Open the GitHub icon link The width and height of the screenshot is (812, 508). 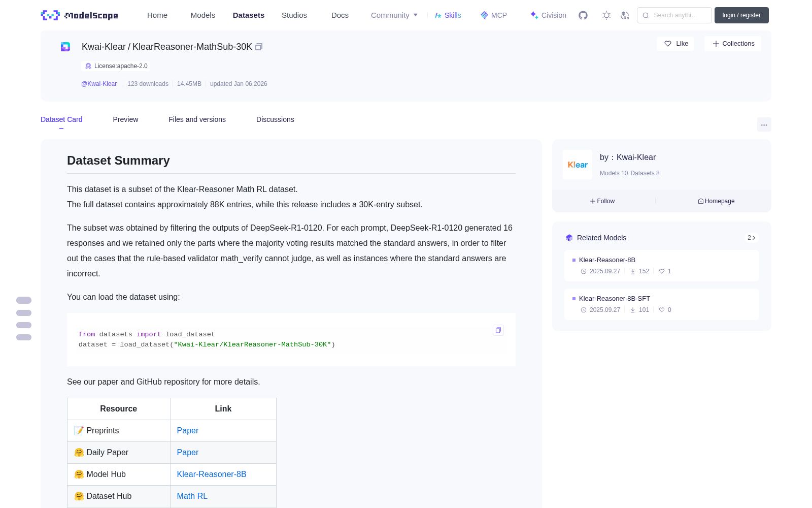[x=583, y=15]
